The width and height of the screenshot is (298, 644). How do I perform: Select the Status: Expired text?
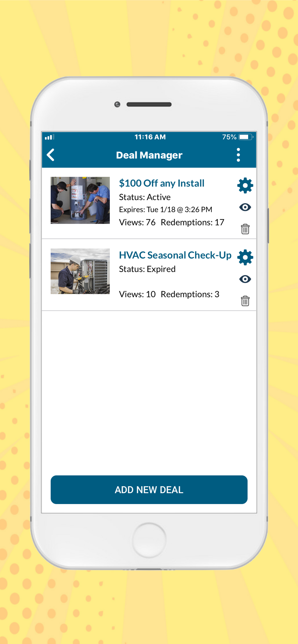(x=147, y=269)
